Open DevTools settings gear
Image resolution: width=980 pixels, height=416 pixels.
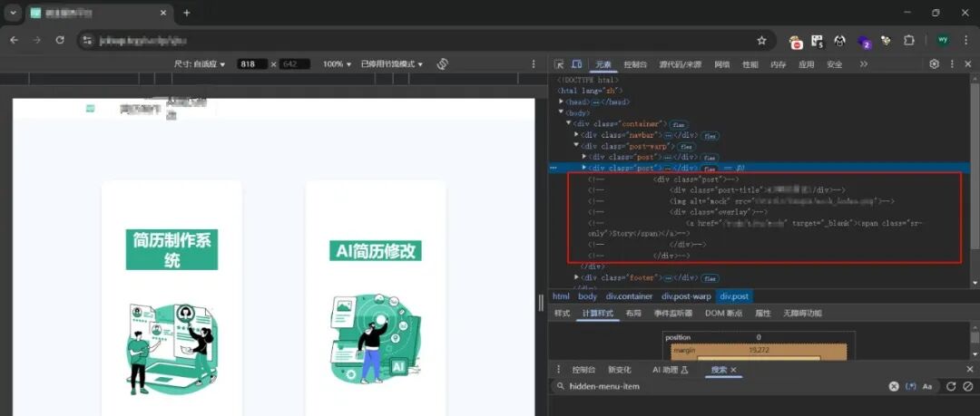click(934, 63)
